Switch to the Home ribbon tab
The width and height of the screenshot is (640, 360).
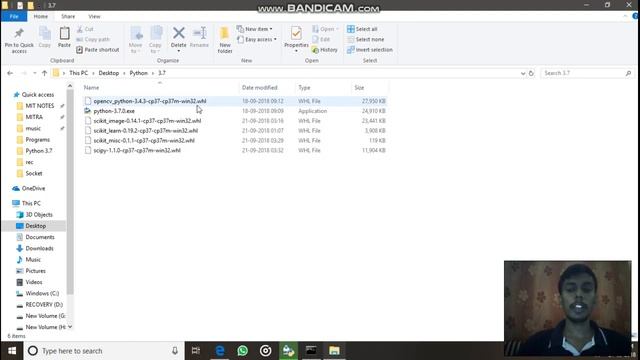[x=40, y=16]
